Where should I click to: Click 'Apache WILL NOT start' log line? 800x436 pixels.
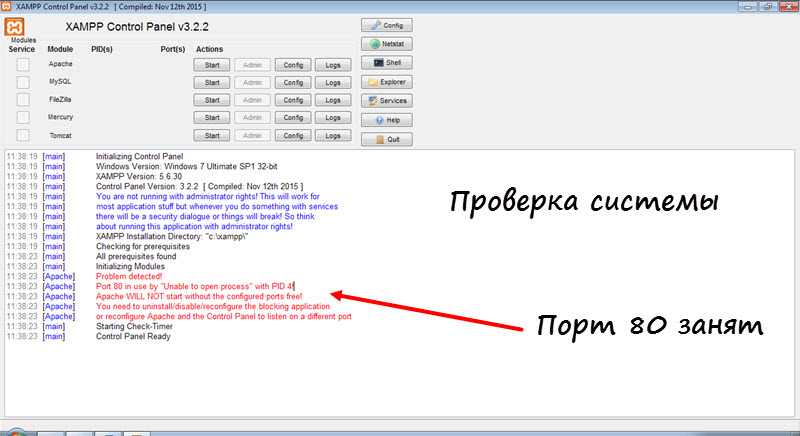[199, 296]
